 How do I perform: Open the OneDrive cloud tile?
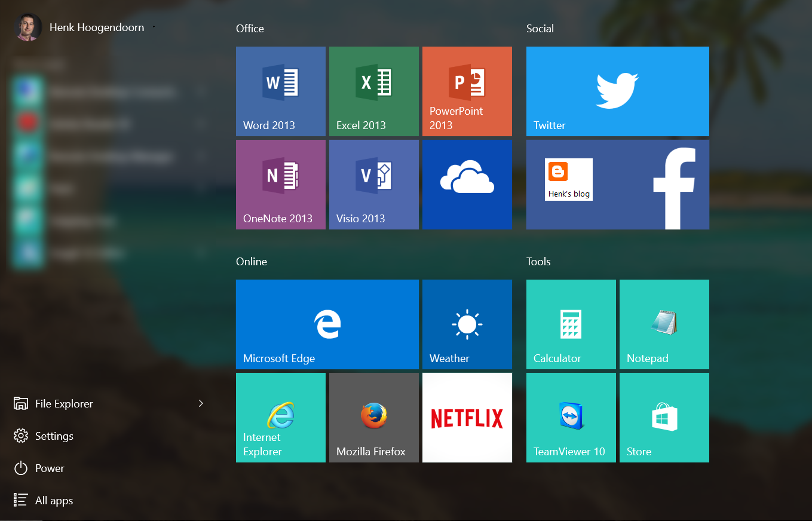point(467,184)
